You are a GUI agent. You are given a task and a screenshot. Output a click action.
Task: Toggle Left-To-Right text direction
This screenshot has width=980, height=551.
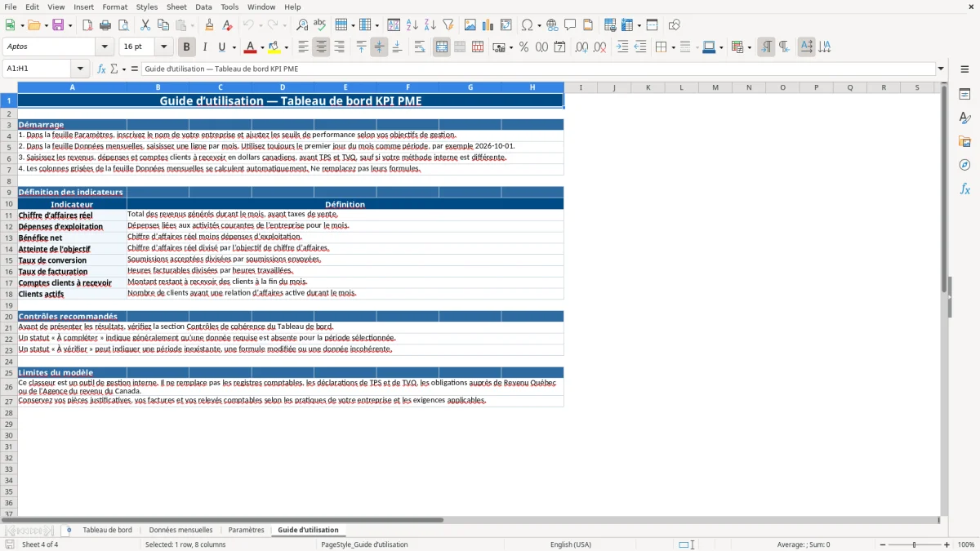point(766,47)
